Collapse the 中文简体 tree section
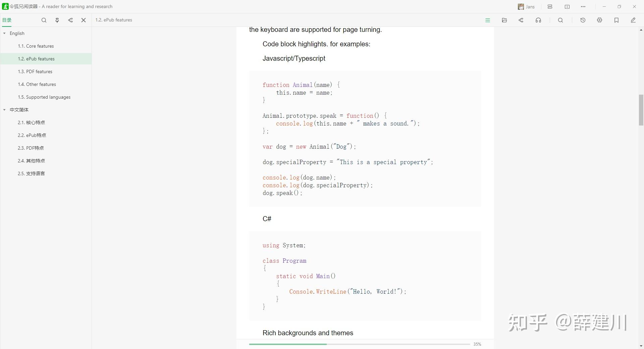Screen dimensions: 644x349 pos(4,110)
